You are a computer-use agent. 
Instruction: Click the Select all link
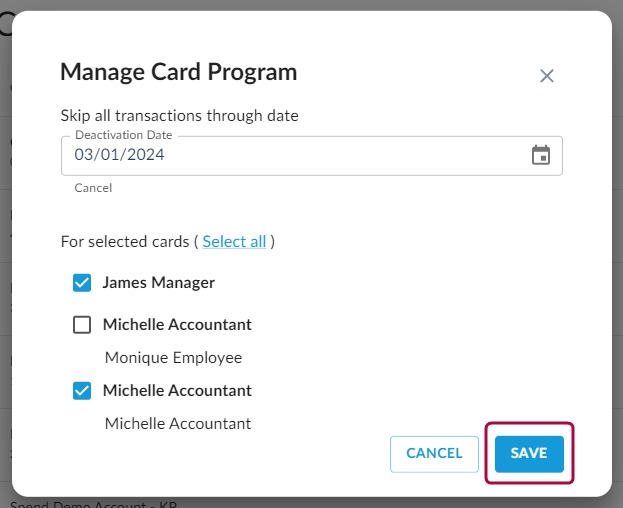pos(235,241)
